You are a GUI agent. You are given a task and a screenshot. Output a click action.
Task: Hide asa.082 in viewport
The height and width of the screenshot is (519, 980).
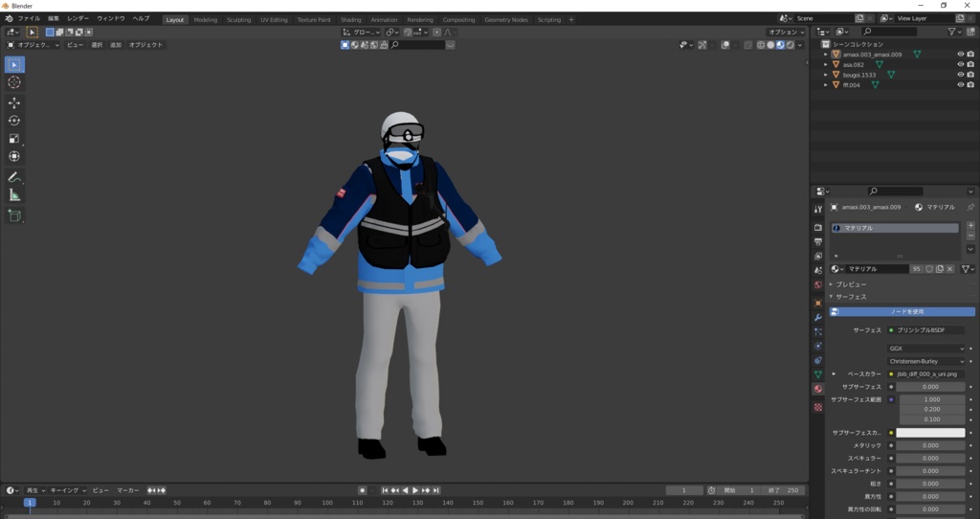click(x=961, y=64)
